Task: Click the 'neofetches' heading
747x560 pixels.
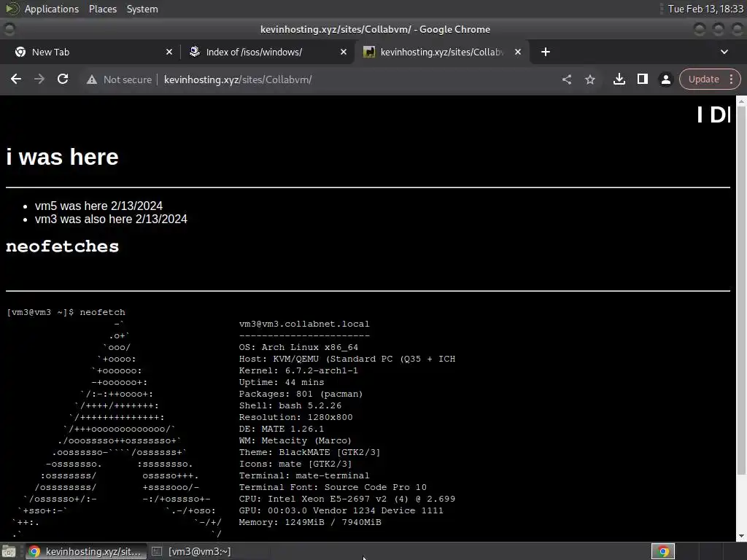Action: pos(63,246)
